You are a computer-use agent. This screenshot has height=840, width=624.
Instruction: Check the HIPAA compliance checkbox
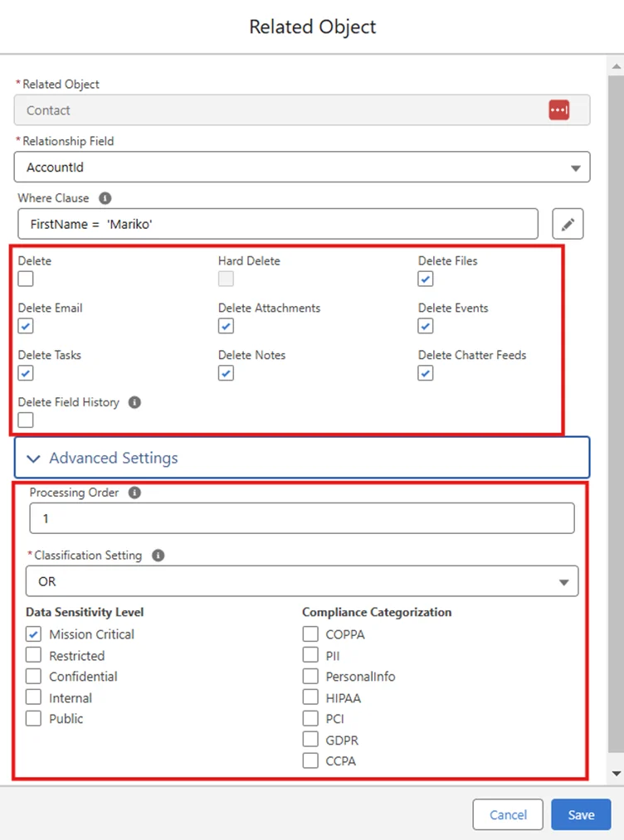tap(310, 698)
